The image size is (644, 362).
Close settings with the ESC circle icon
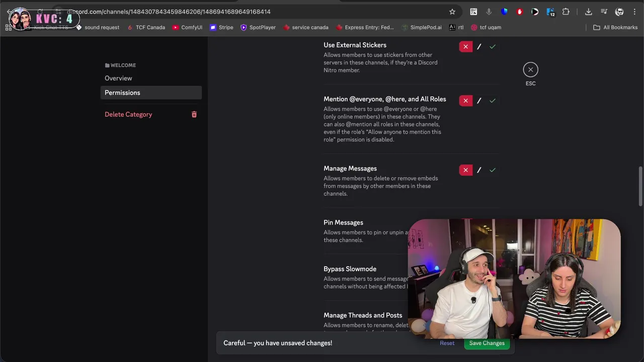pyautogui.click(x=530, y=69)
